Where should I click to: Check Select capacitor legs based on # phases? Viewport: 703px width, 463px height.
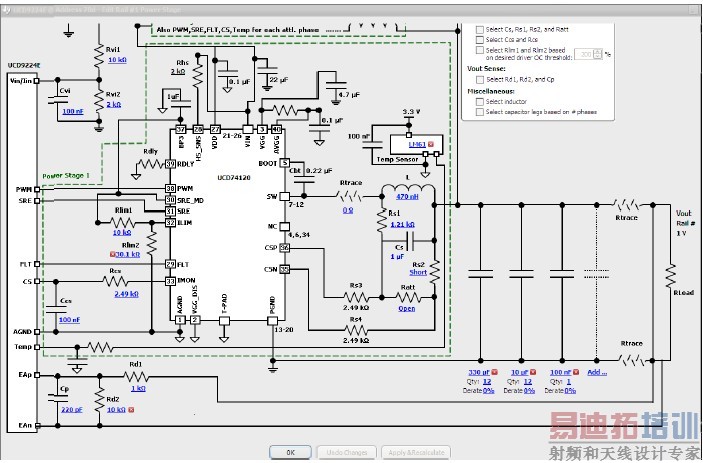(480, 112)
